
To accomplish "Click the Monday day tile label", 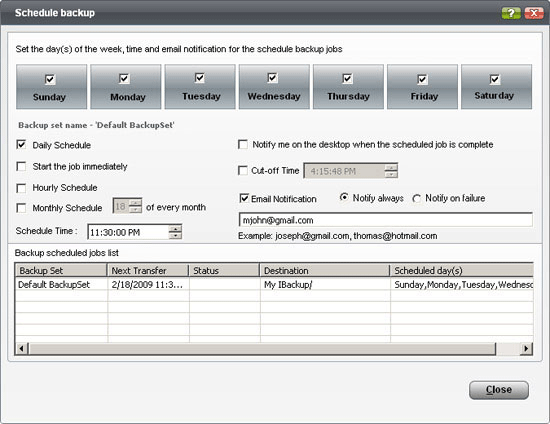I will click(x=128, y=97).
